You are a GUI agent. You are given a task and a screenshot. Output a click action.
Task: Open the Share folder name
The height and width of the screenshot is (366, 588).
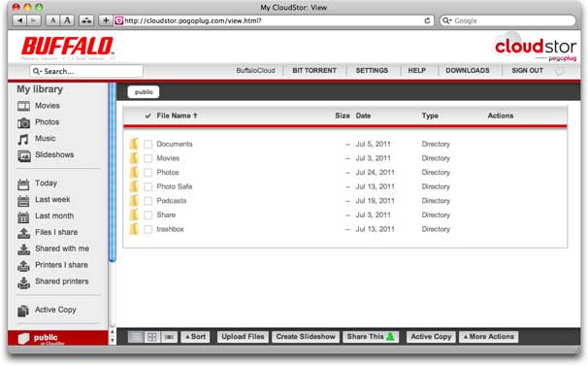166,216
